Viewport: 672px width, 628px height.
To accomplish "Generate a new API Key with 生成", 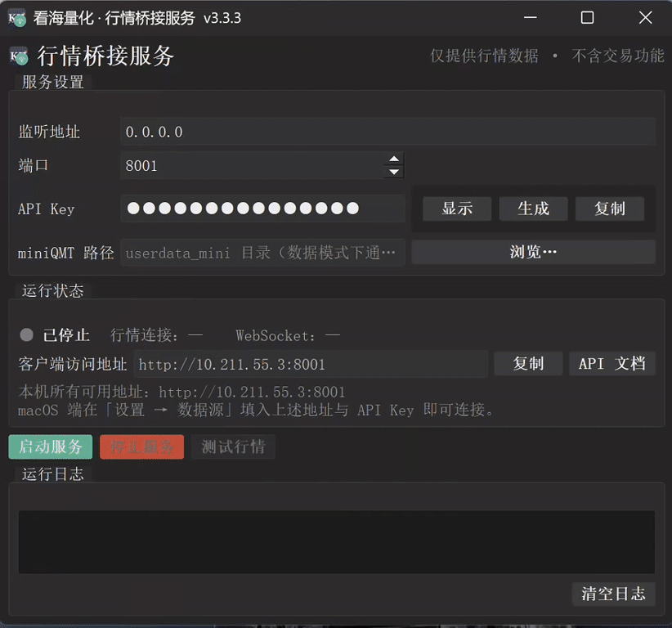I will pyautogui.click(x=533, y=209).
